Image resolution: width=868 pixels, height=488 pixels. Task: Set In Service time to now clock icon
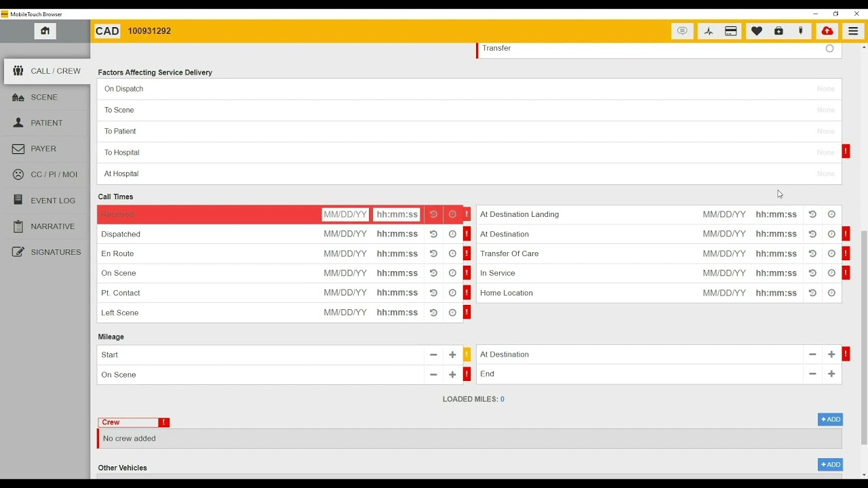[x=831, y=273]
